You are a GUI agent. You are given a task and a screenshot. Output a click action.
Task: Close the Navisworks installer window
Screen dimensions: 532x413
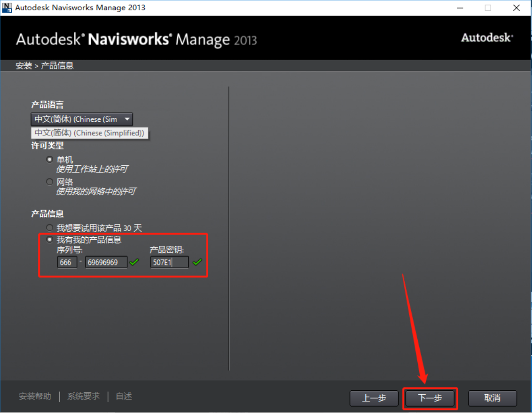(516, 8)
